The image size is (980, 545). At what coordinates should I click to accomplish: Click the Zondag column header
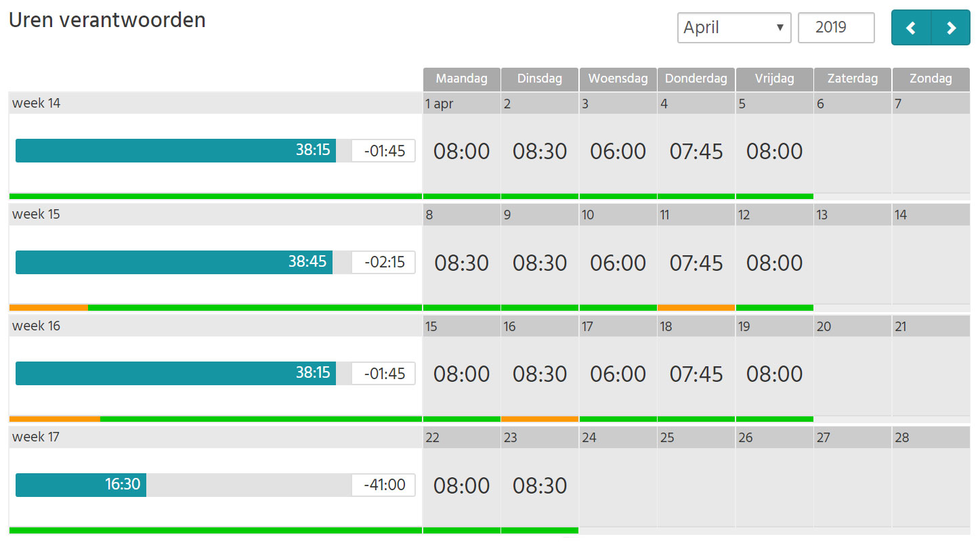[x=931, y=79]
